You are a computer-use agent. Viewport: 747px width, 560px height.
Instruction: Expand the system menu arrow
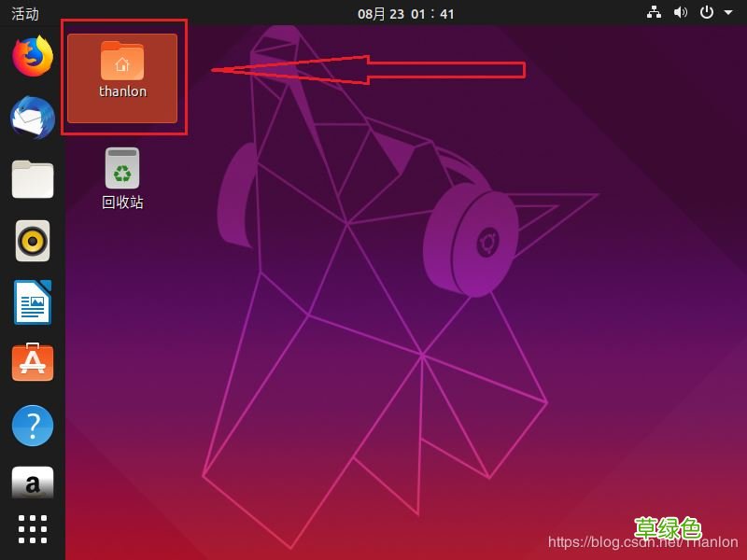(728, 13)
